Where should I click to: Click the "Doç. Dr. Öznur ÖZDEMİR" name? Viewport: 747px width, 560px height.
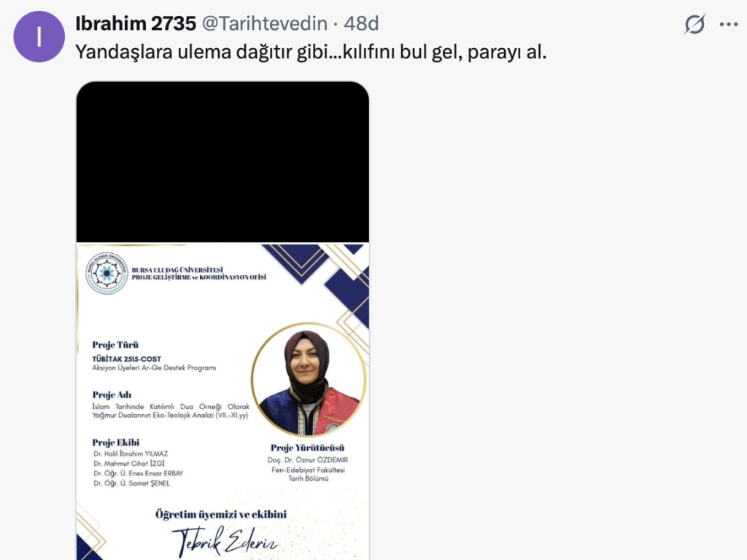tap(308, 460)
